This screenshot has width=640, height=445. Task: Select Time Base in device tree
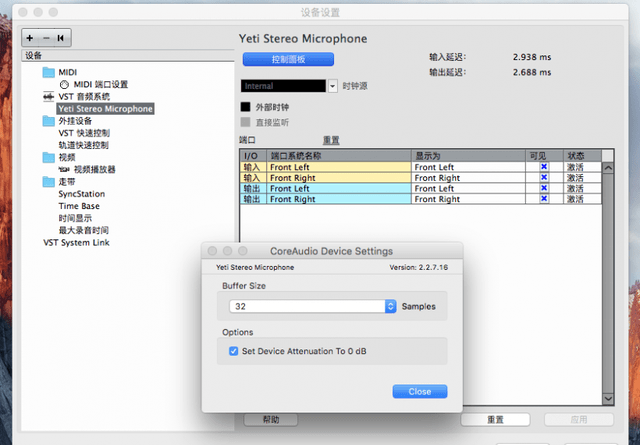click(79, 206)
